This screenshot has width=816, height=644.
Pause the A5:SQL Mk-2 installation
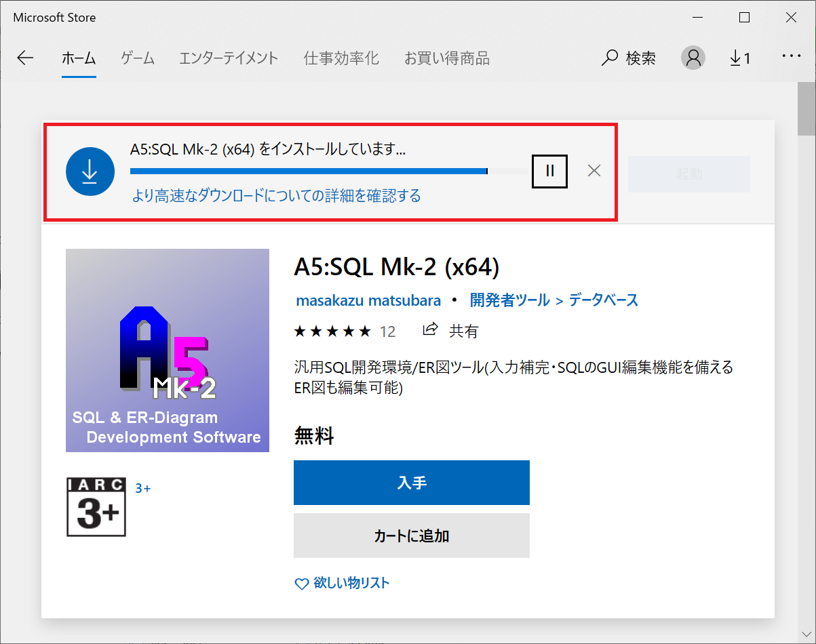pos(550,171)
